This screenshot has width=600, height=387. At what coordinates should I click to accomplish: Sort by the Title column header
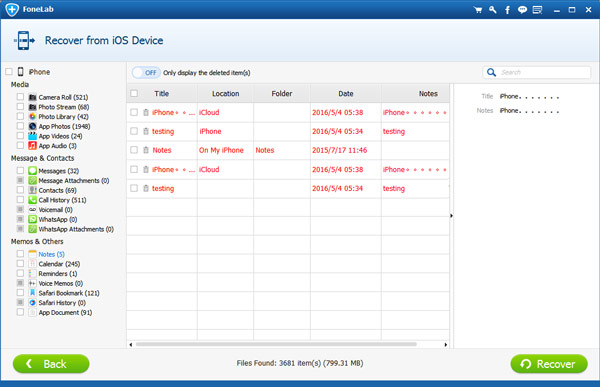(x=162, y=93)
